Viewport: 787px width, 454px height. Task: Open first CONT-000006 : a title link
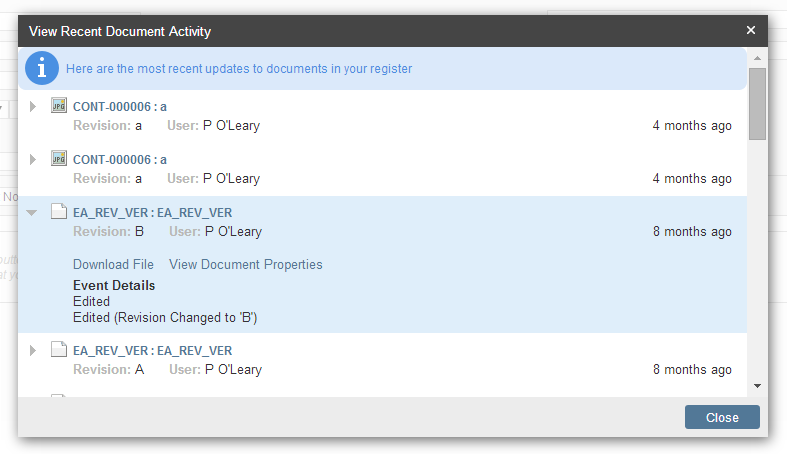pyautogui.click(x=119, y=107)
